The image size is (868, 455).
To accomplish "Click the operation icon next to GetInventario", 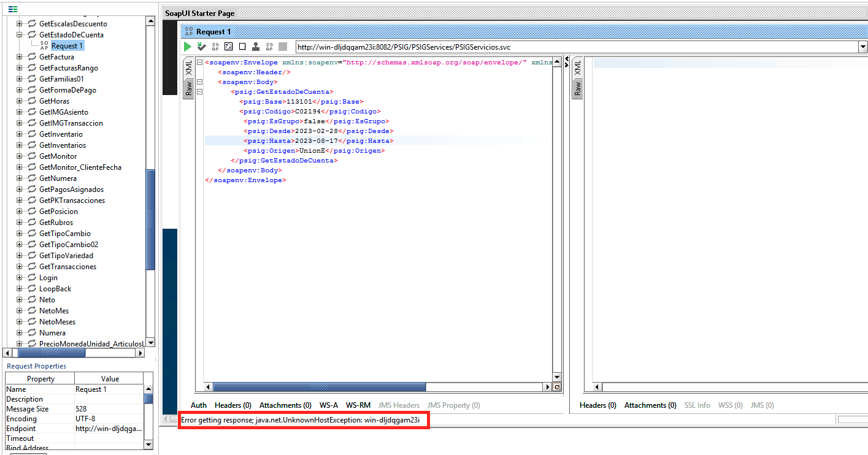I will click(x=32, y=134).
